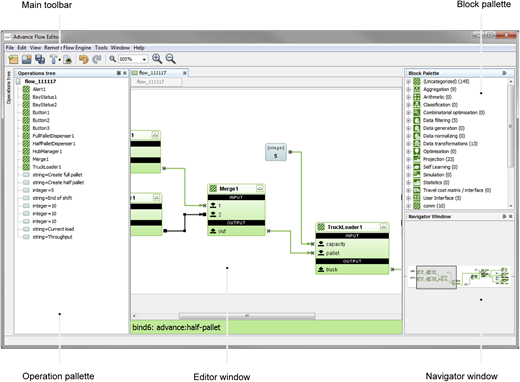
Task: Click the Data generation category icon
Action: [417, 128]
